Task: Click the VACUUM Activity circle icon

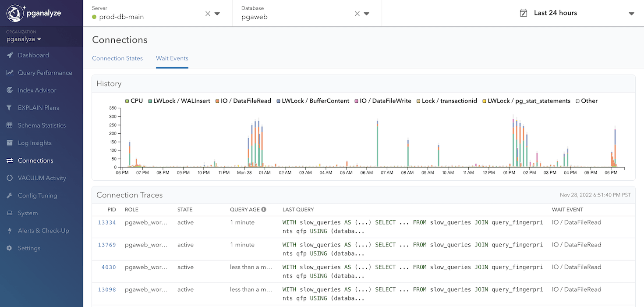Action: [x=10, y=178]
